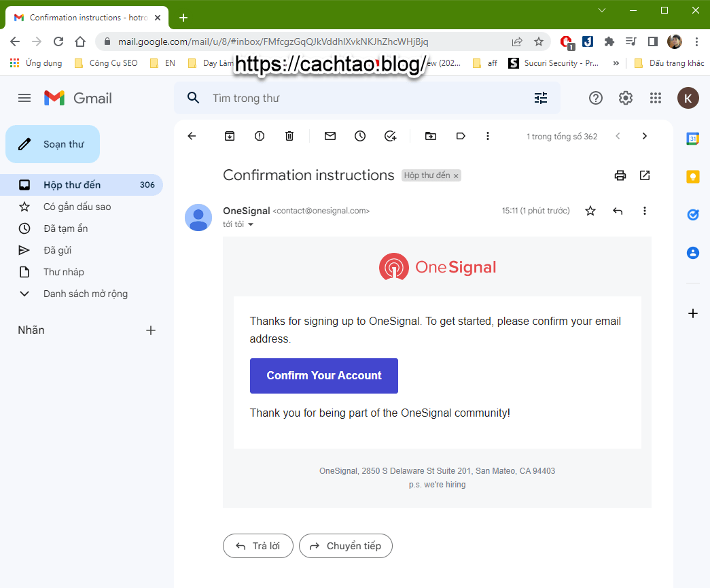Go back to inbox with back arrow
The height and width of the screenshot is (588, 710).
pos(192,136)
